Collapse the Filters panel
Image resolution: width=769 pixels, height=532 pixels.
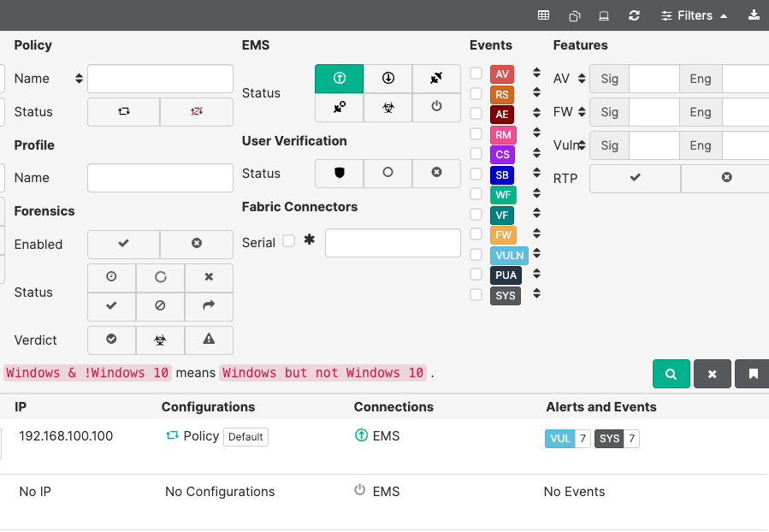pos(694,15)
